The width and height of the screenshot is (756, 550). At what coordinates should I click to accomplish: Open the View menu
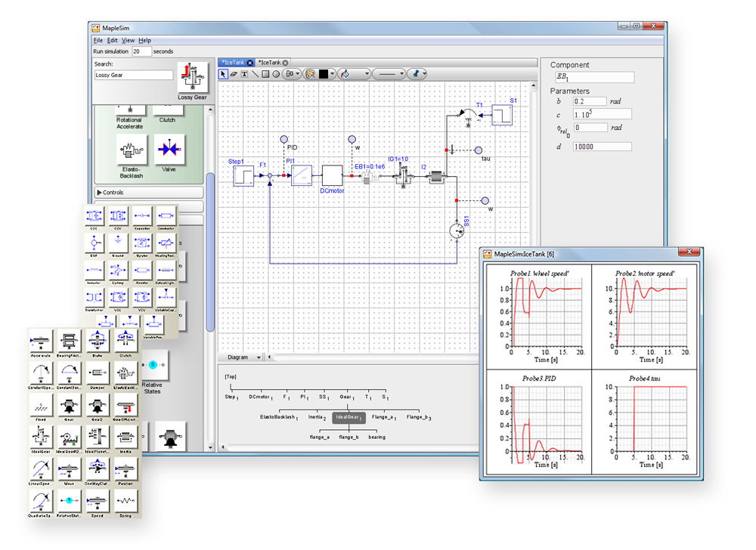129,40
